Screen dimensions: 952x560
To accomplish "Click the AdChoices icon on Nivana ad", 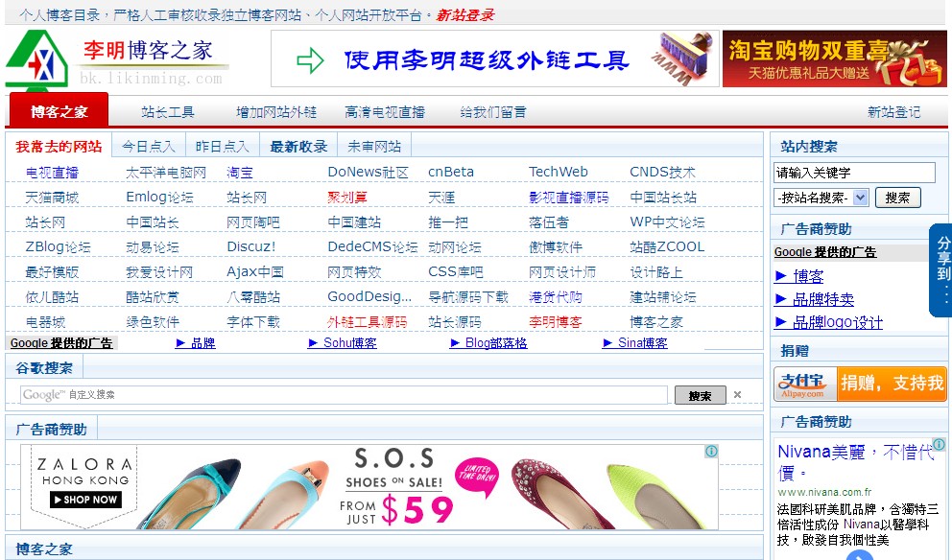I will coord(940,445).
